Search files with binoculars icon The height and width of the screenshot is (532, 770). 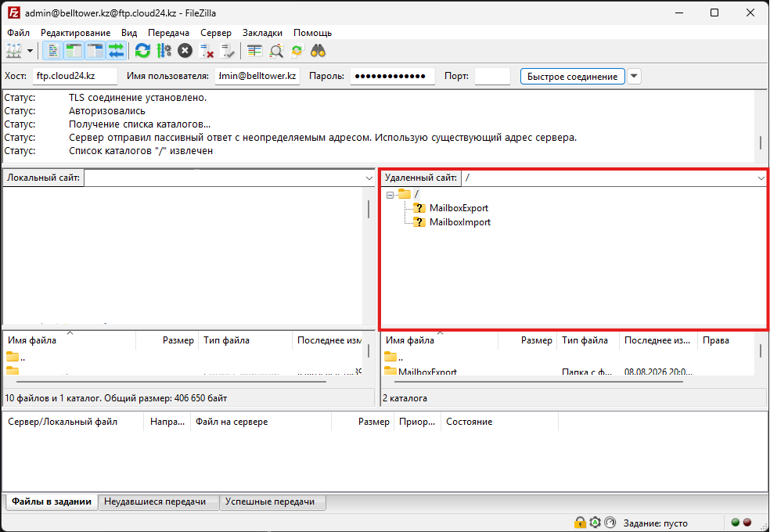(x=318, y=51)
